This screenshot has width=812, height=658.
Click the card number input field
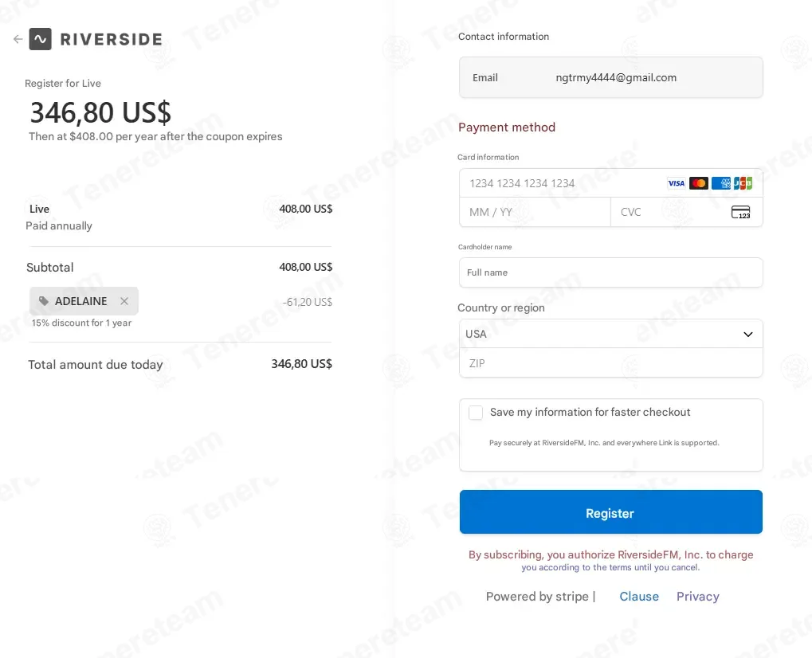point(558,183)
